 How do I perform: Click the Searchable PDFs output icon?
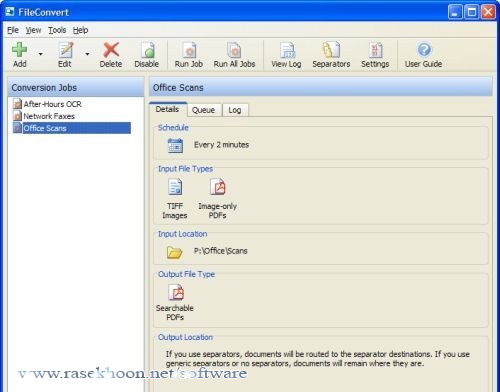click(x=176, y=292)
